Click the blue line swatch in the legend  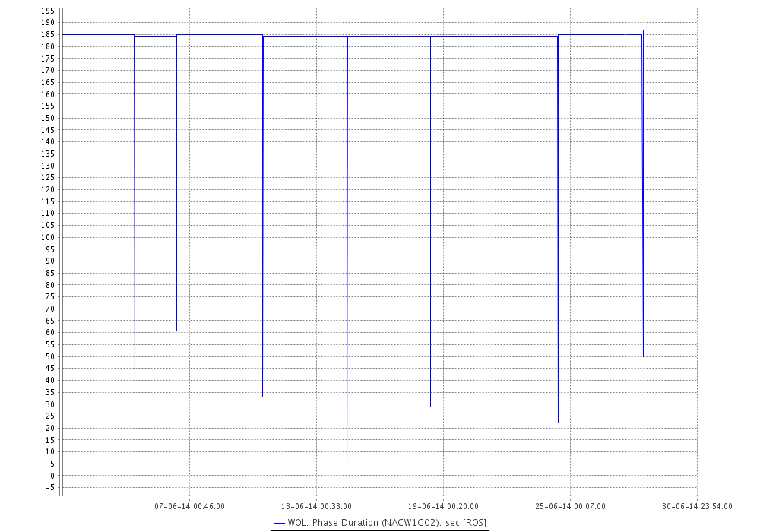(x=279, y=524)
